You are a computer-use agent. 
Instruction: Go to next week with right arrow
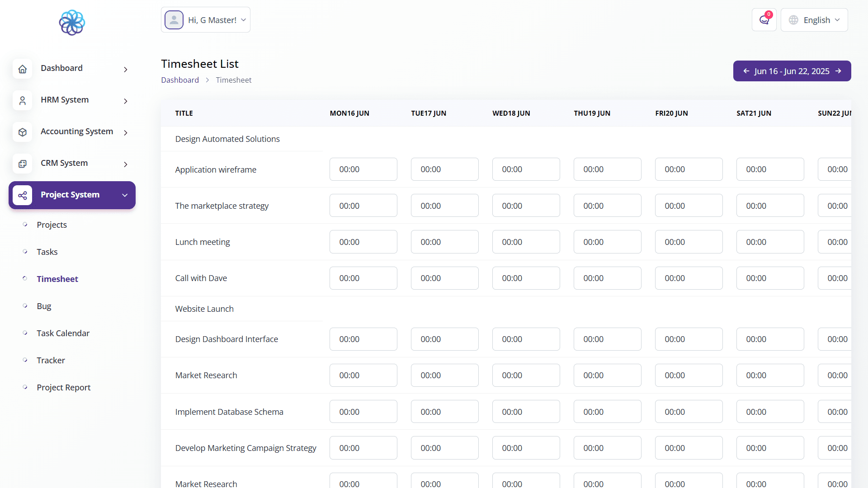point(838,71)
